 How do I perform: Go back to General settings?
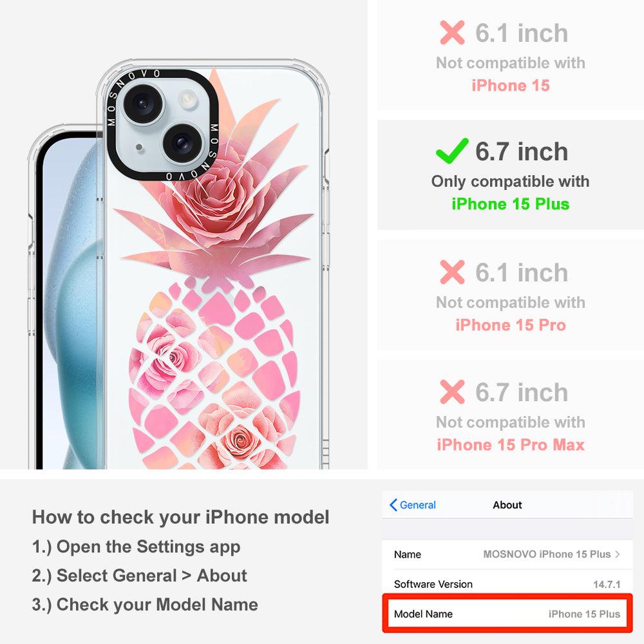[413, 505]
